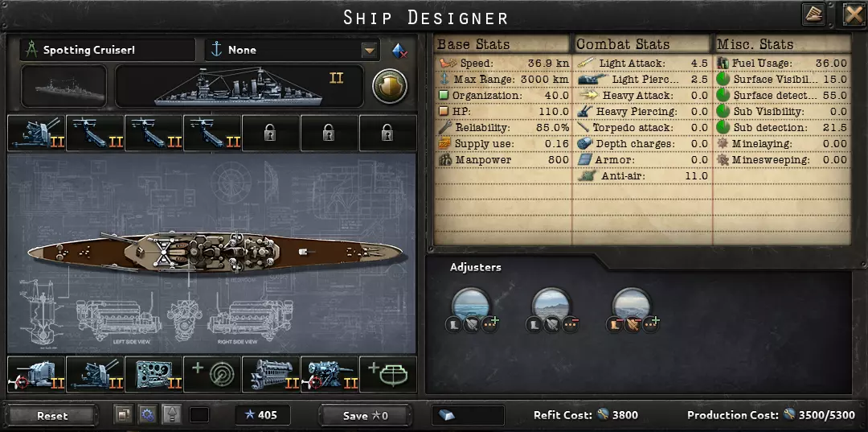
Task: Click the round shield emblem button
Action: [390, 86]
